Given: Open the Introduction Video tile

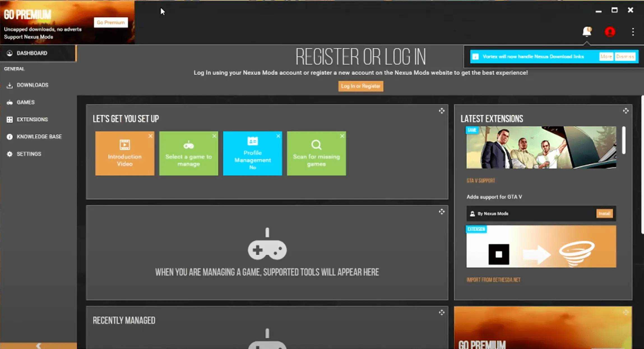Looking at the screenshot, I should [125, 153].
